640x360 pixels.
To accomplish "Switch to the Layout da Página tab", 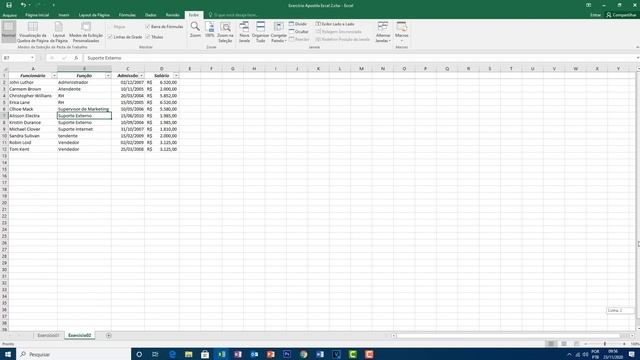I will pos(94,15).
